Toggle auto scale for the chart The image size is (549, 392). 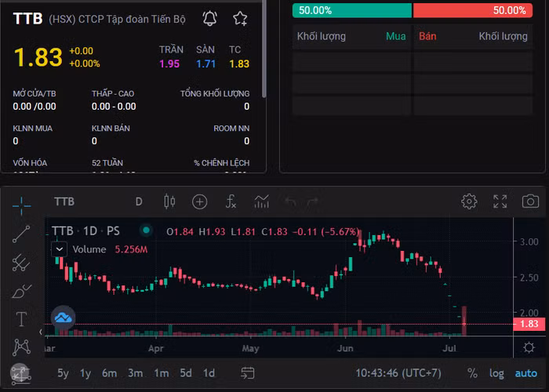click(525, 373)
